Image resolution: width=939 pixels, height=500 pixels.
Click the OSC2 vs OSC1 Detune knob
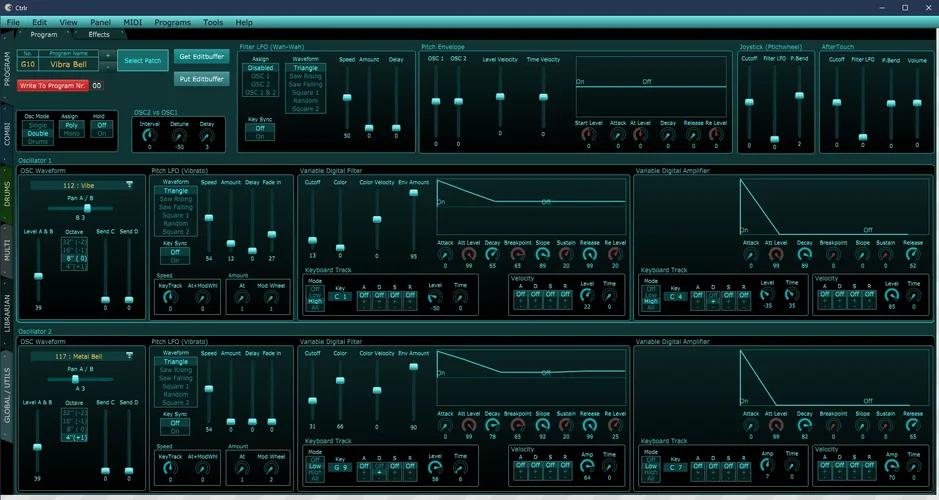[178, 135]
